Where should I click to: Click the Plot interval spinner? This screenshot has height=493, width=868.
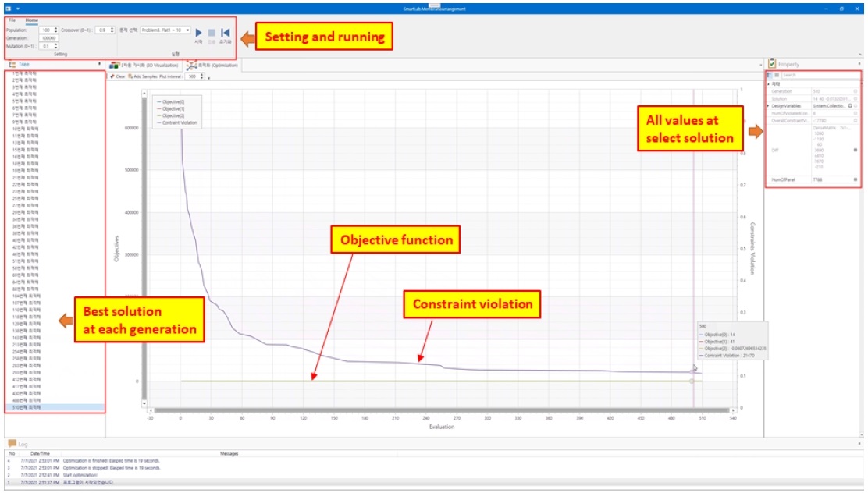[x=195, y=76]
